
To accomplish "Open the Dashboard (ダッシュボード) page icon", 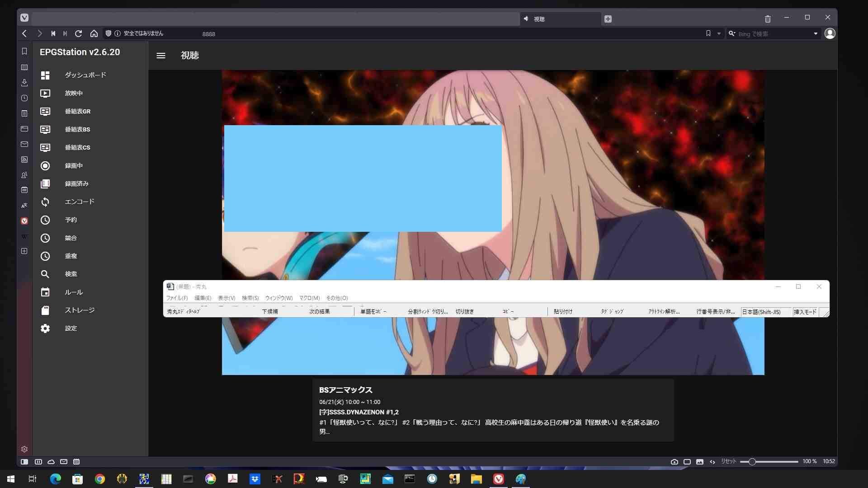I will (45, 75).
